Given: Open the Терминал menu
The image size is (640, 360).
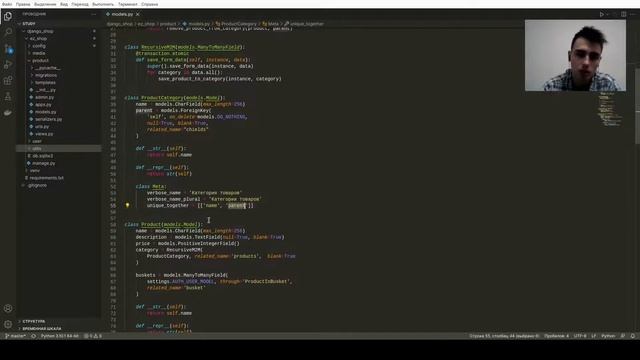Looking at the screenshot, I should click(128, 4).
